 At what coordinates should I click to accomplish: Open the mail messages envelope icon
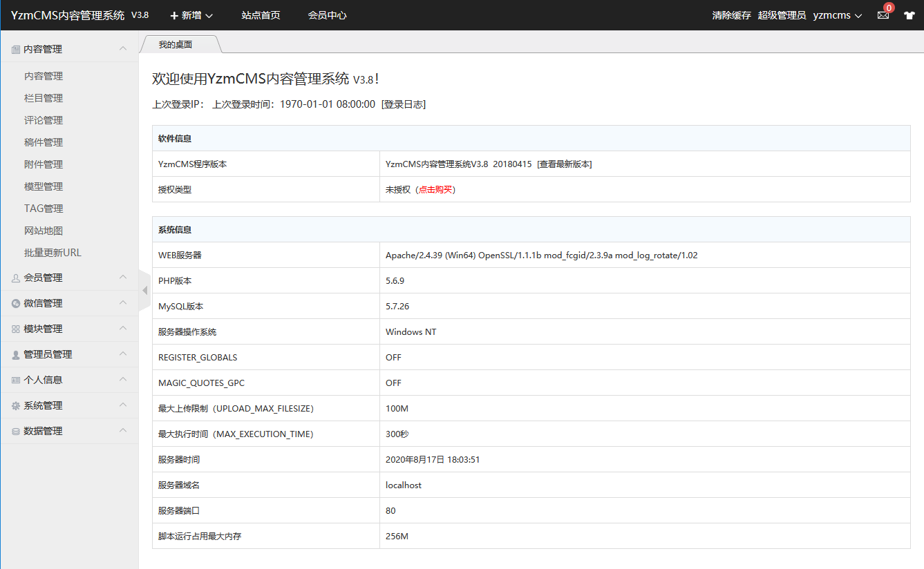pos(883,15)
